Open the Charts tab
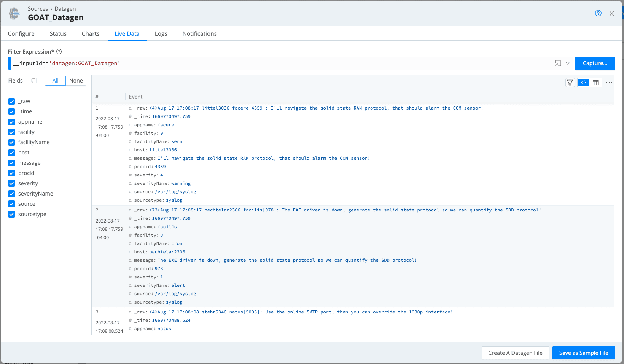 coord(91,34)
